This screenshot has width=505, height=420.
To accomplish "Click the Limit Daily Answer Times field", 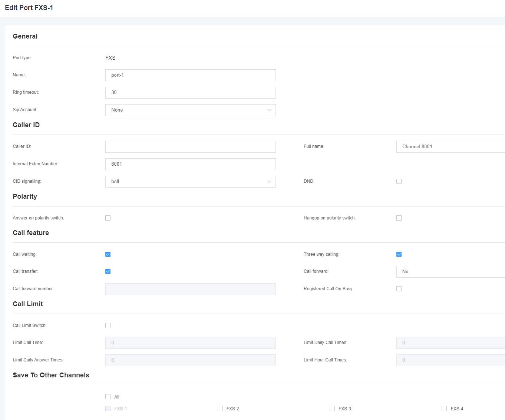I will 190,360.
